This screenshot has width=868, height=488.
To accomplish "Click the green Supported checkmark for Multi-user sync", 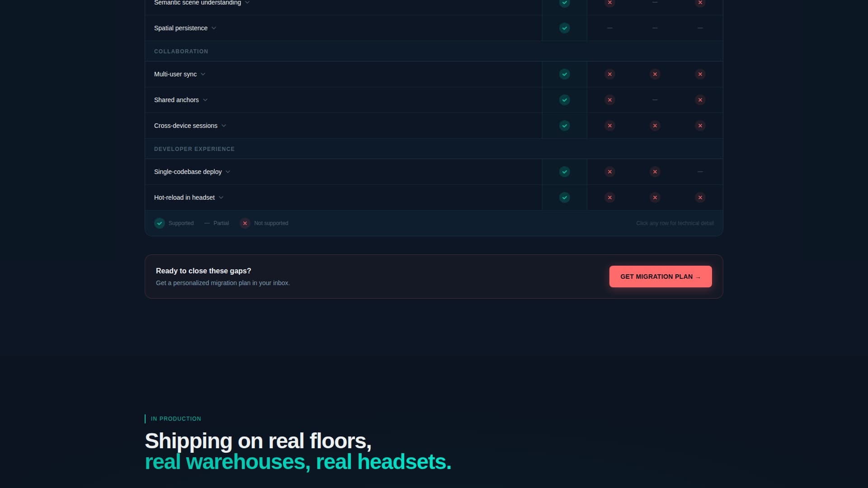I will (x=564, y=74).
